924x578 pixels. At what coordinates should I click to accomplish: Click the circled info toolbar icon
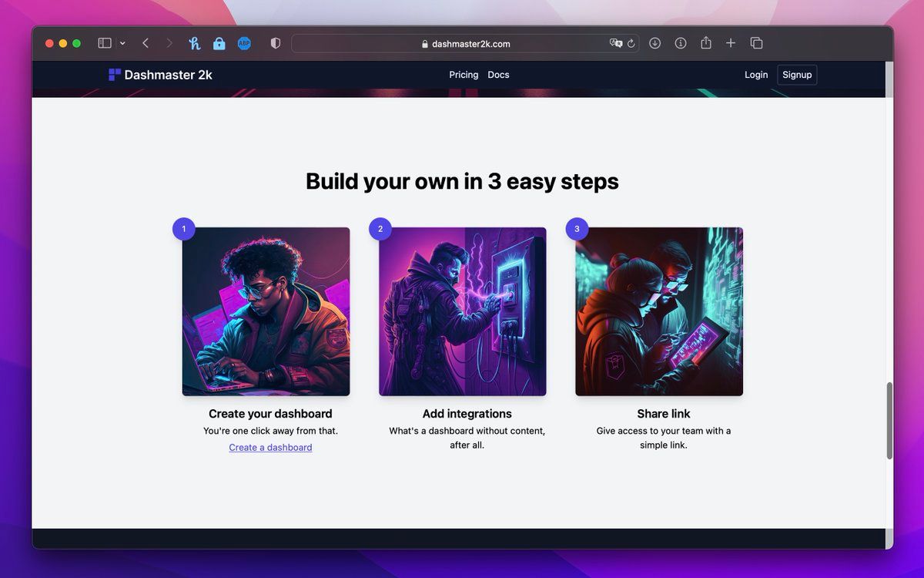tap(681, 44)
